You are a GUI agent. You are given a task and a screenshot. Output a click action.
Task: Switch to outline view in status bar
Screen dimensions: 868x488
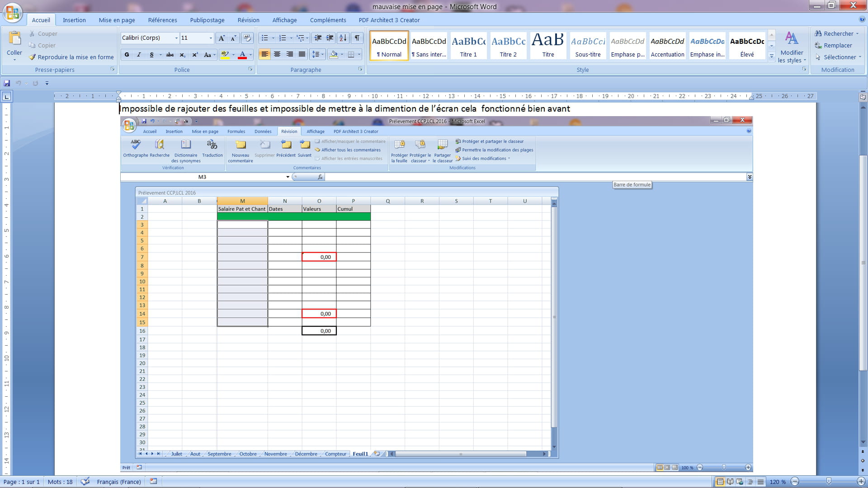coord(750,482)
